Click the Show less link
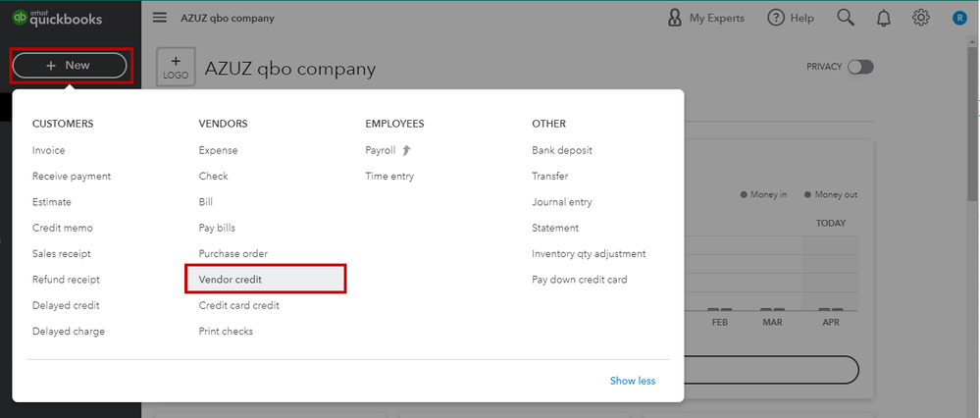This screenshot has height=418, width=980. point(633,381)
